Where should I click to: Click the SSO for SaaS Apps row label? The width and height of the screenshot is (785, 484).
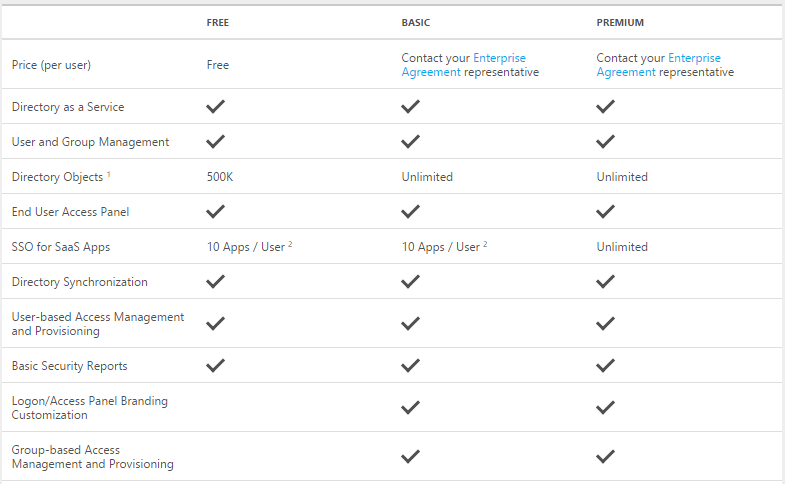pyautogui.click(x=61, y=247)
